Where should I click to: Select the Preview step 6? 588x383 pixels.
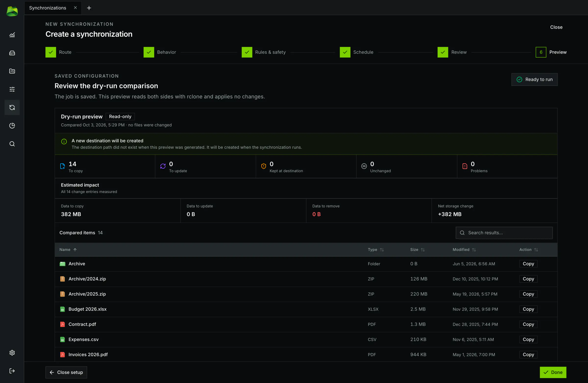[x=551, y=52]
